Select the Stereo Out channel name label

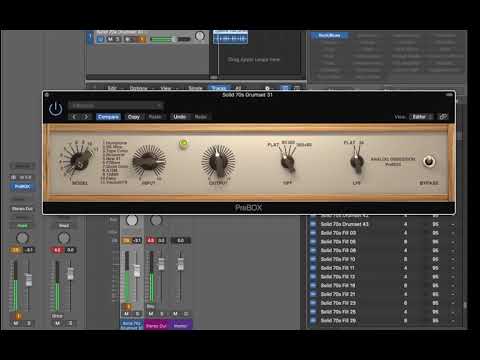point(156,325)
